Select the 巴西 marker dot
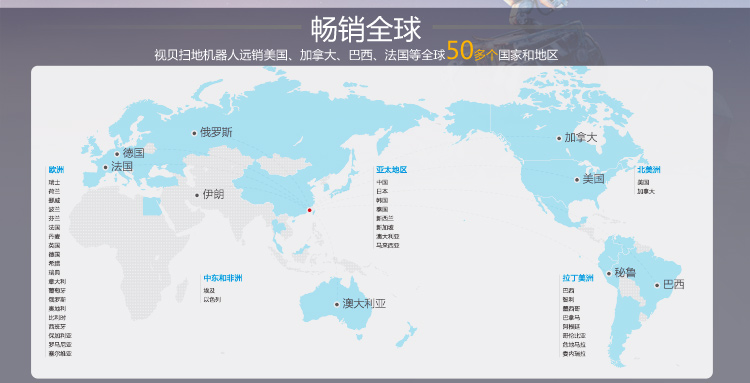This screenshot has width=750, height=383. (x=657, y=285)
